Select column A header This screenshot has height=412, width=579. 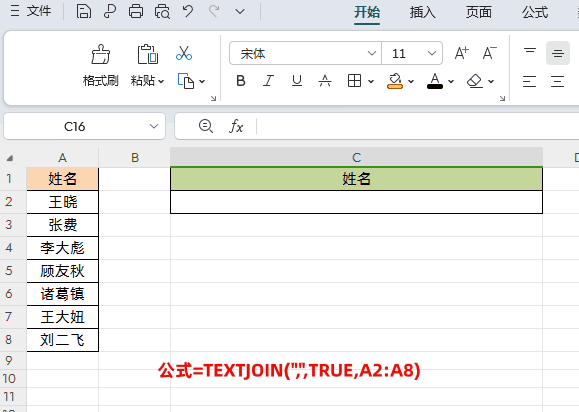tap(62, 158)
